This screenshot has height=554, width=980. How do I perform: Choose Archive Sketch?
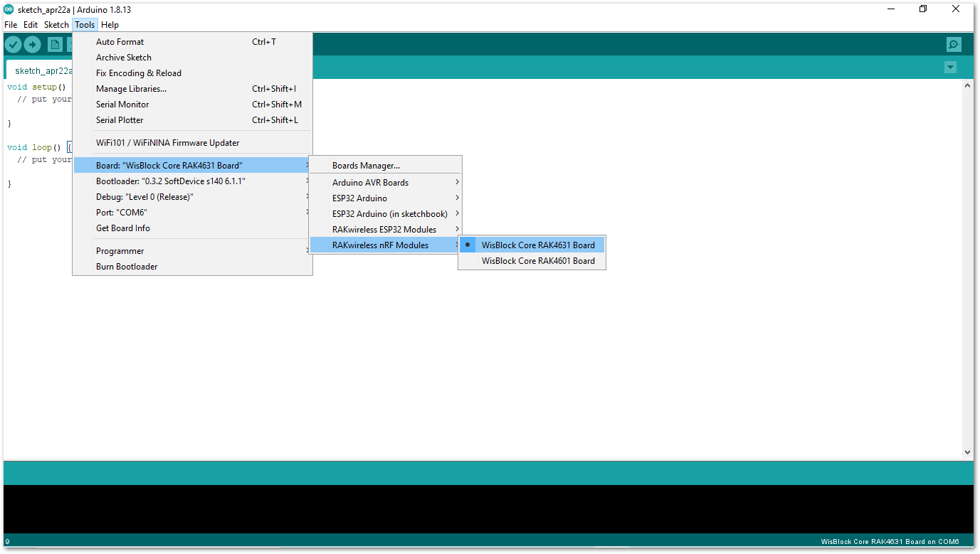192,58
